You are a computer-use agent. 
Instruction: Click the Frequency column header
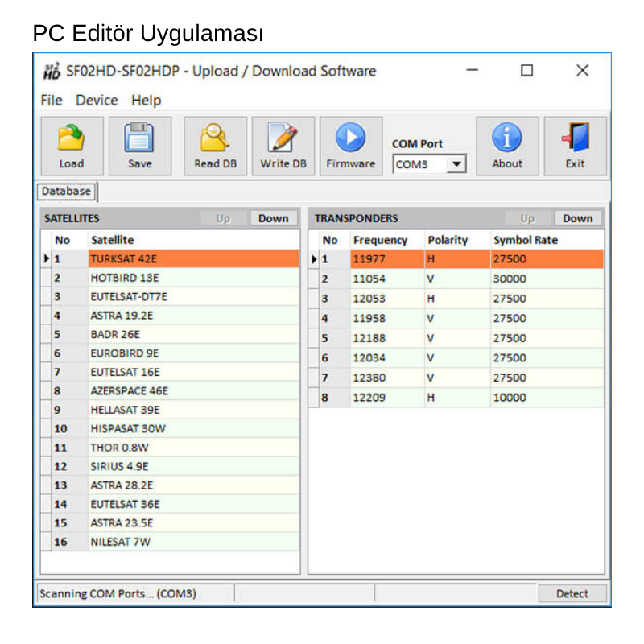click(x=387, y=240)
